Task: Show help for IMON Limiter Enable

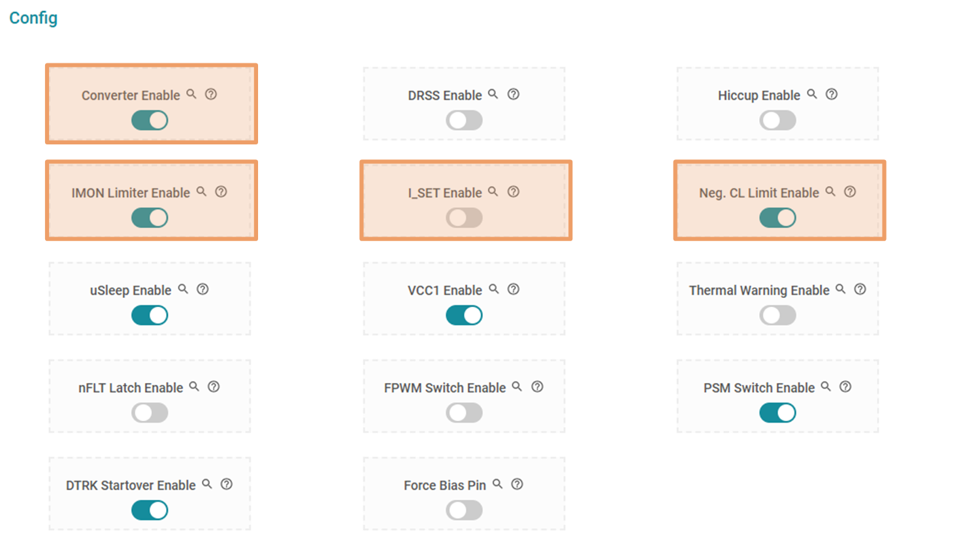Action: pyautogui.click(x=221, y=191)
